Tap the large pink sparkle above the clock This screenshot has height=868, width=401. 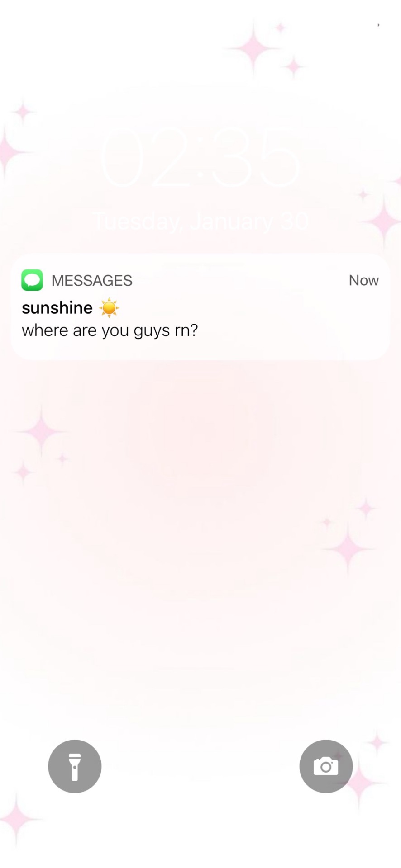pyautogui.click(x=254, y=48)
